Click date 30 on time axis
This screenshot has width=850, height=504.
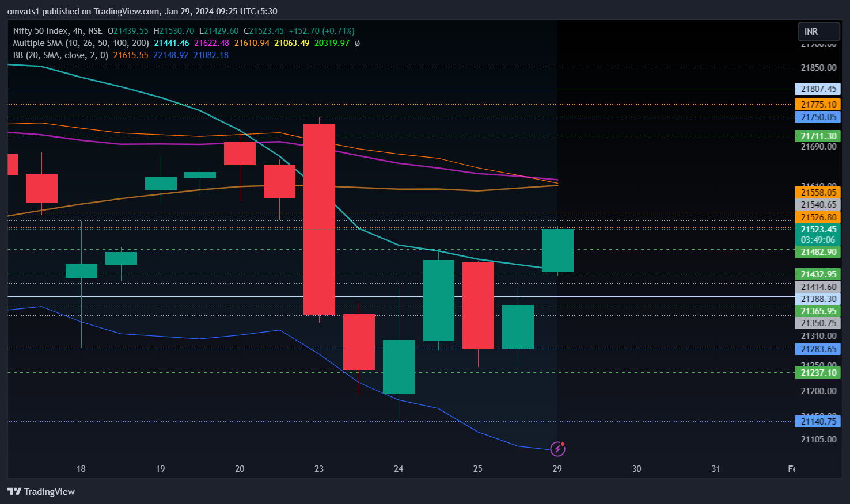click(x=636, y=469)
